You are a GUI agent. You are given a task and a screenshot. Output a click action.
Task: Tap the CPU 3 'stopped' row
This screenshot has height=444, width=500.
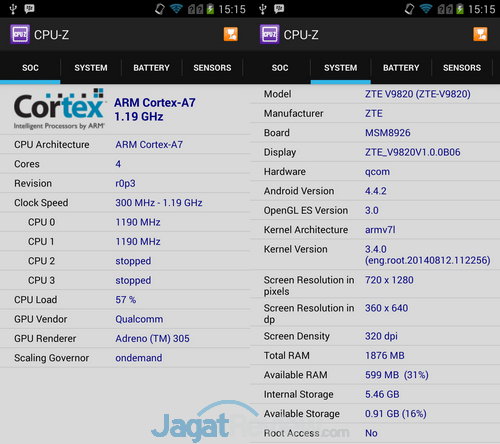coord(125,280)
